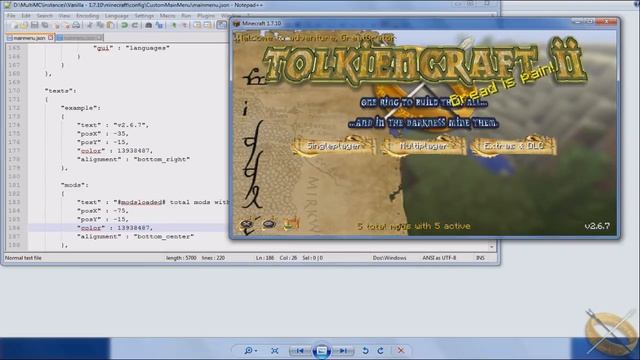Open Settings menu in Notepad++

tap(144, 16)
